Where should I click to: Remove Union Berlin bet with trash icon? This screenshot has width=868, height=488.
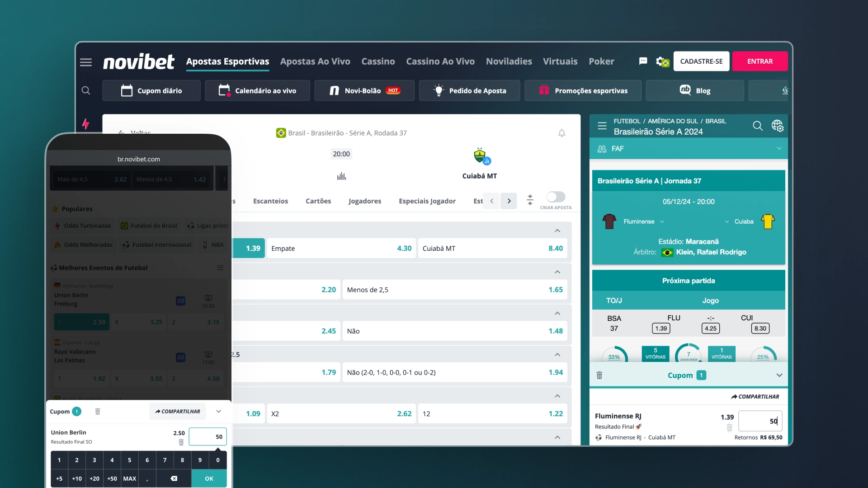(181, 442)
